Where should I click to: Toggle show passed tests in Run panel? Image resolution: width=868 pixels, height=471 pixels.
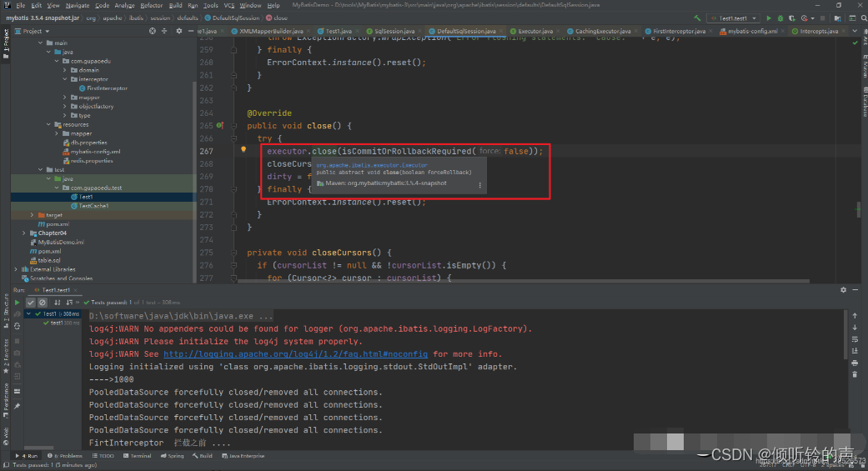[x=31, y=303]
